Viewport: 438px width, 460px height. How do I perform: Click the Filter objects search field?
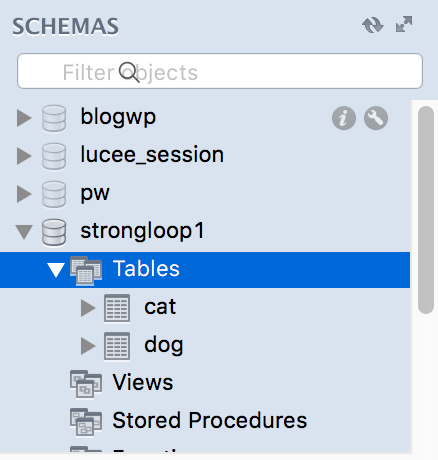click(x=220, y=71)
